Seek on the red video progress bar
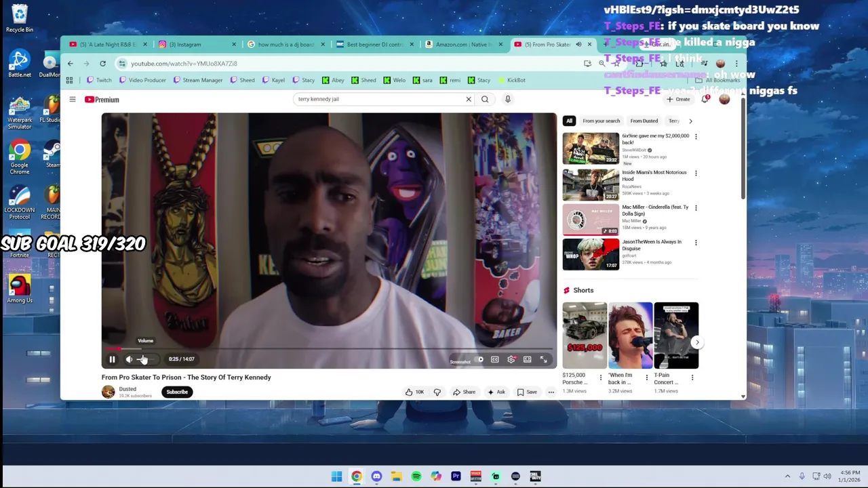868x488 pixels. (329, 349)
